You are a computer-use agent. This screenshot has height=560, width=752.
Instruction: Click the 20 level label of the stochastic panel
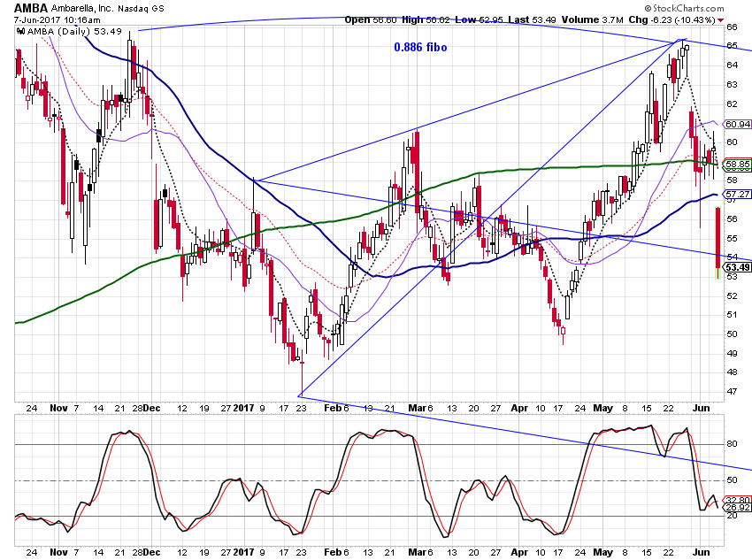click(x=732, y=516)
